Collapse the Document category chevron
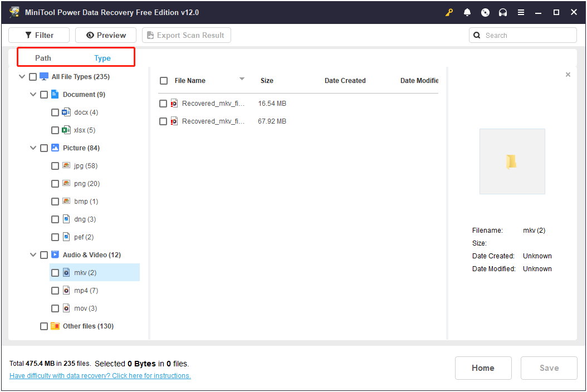 point(33,94)
